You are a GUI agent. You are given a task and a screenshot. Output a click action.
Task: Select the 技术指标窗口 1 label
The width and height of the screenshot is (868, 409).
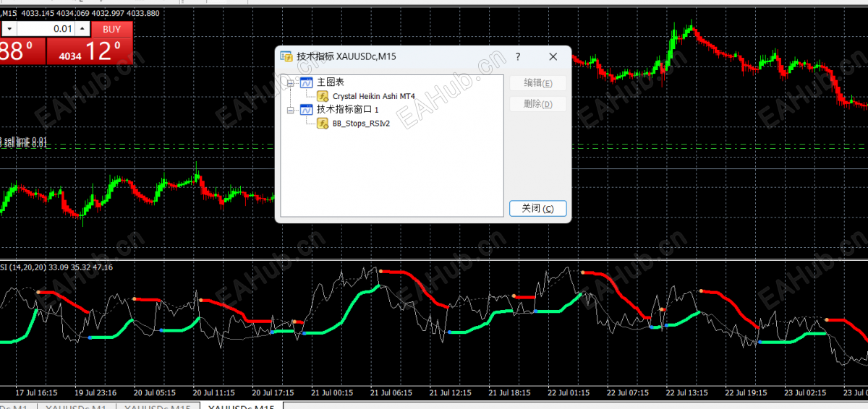click(x=347, y=110)
